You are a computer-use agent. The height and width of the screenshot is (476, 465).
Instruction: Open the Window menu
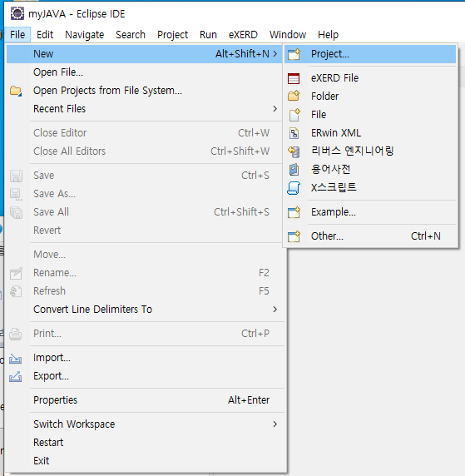[288, 35]
